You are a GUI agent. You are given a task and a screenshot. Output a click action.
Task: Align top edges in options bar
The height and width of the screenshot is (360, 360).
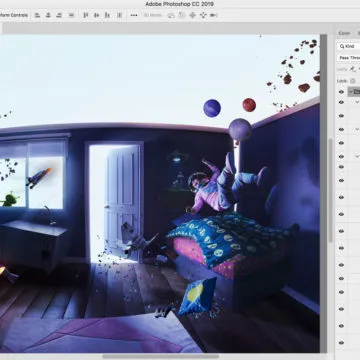(x=86, y=15)
